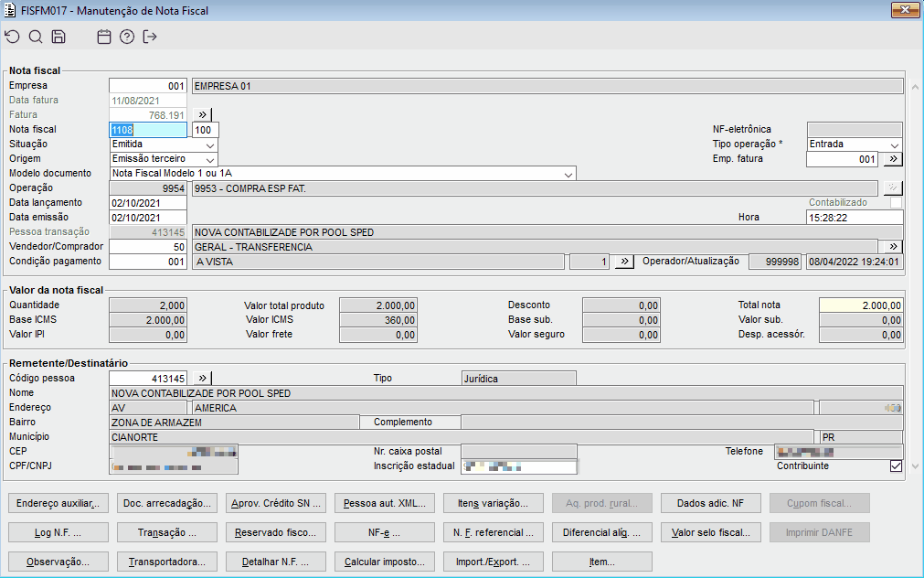This screenshot has height=578, width=924.
Task: Click the Nota fiscal number field
Action: pos(148,130)
